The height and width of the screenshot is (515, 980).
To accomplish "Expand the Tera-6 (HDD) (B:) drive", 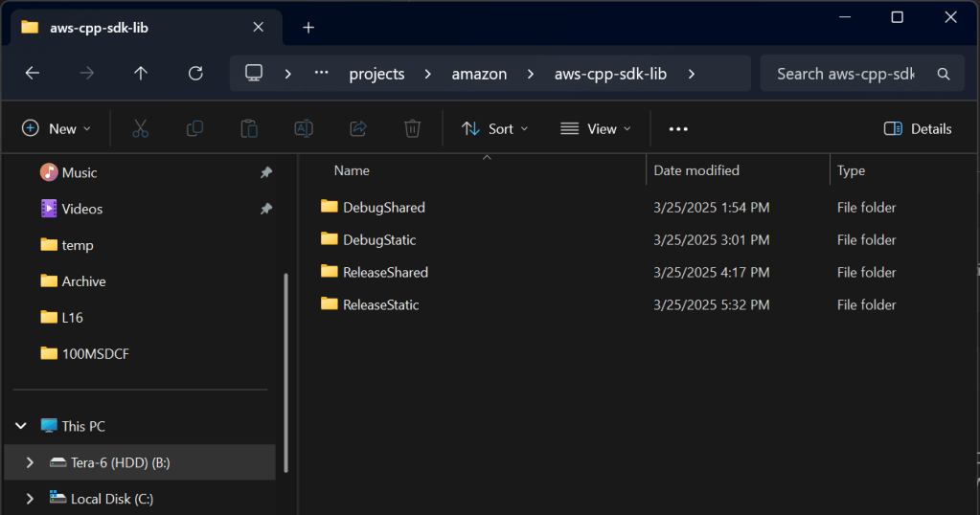I will 30,462.
